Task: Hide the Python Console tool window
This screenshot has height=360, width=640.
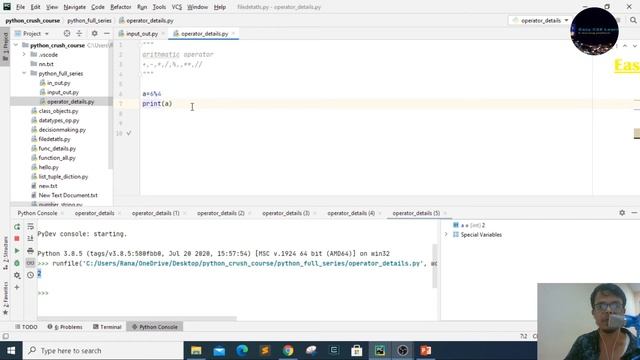Action: click(x=634, y=213)
